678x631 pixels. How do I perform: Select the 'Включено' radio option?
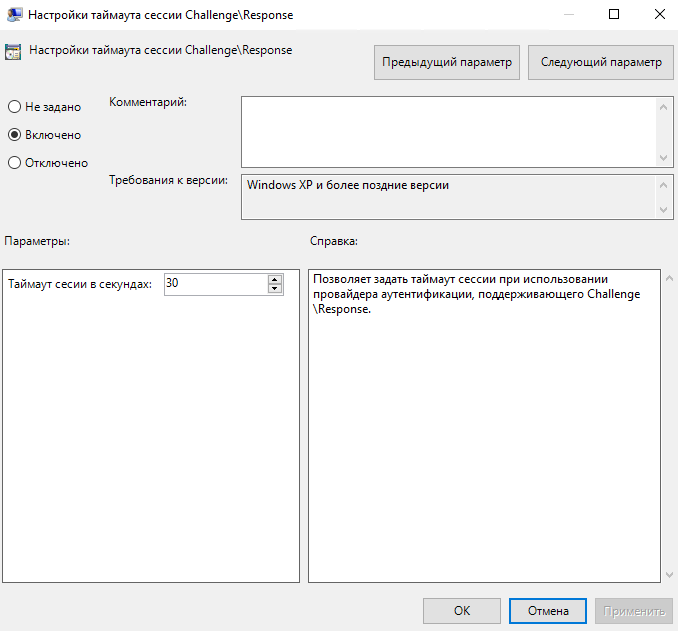pos(14,135)
